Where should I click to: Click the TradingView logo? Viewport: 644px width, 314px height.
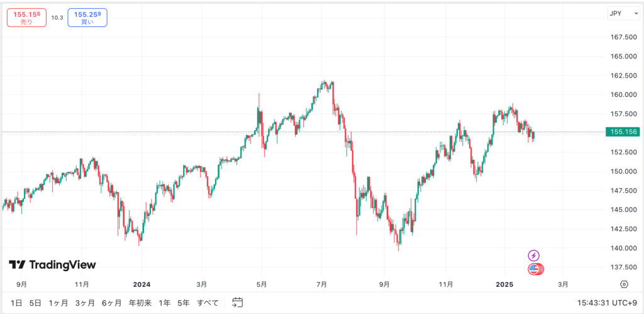[x=53, y=265]
